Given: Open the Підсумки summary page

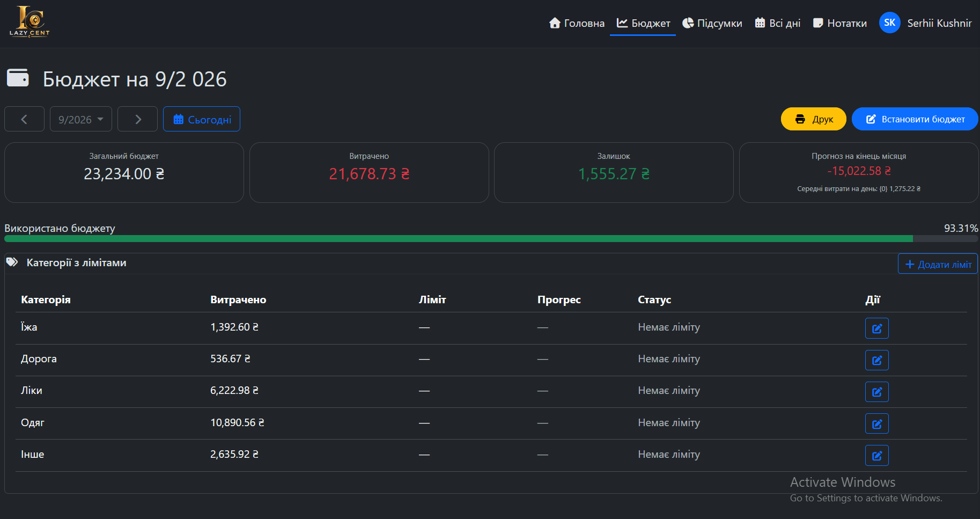Looking at the screenshot, I should (x=712, y=23).
